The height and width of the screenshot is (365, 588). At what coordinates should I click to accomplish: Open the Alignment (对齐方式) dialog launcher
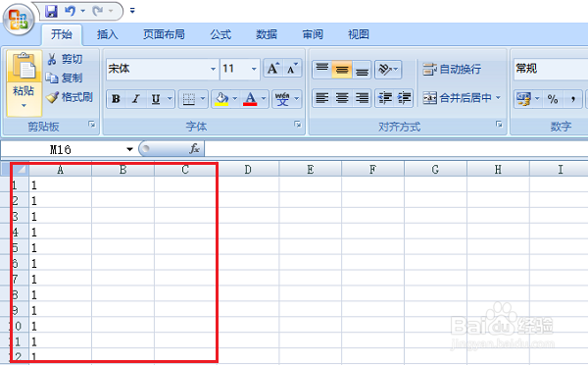coord(499,124)
